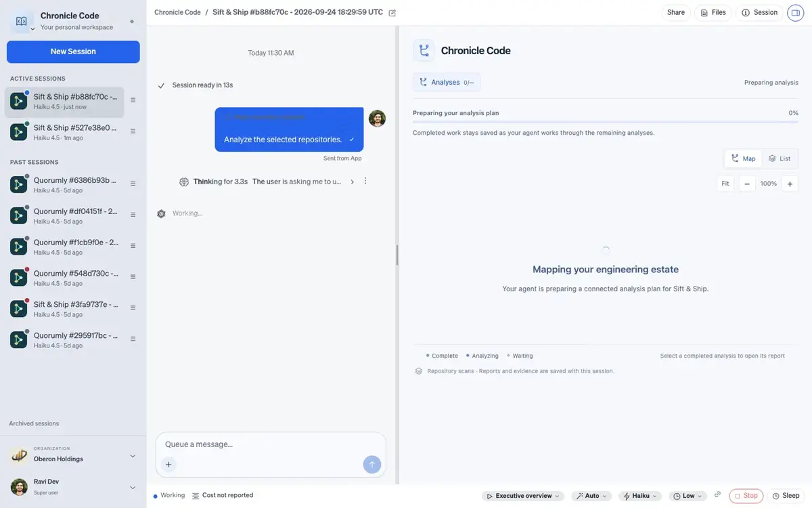Open menu icon for Sift & Ship #b88fc70c
The width and height of the screenshot is (812, 508).
coord(133,100)
